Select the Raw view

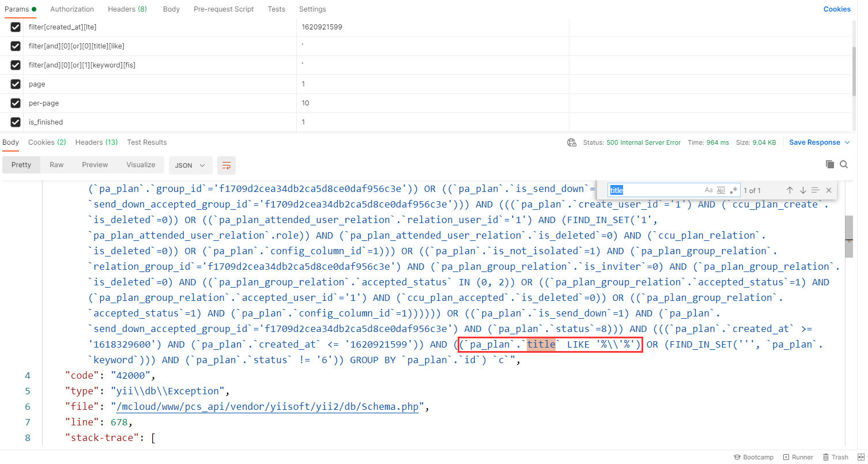tap(56, 165)
